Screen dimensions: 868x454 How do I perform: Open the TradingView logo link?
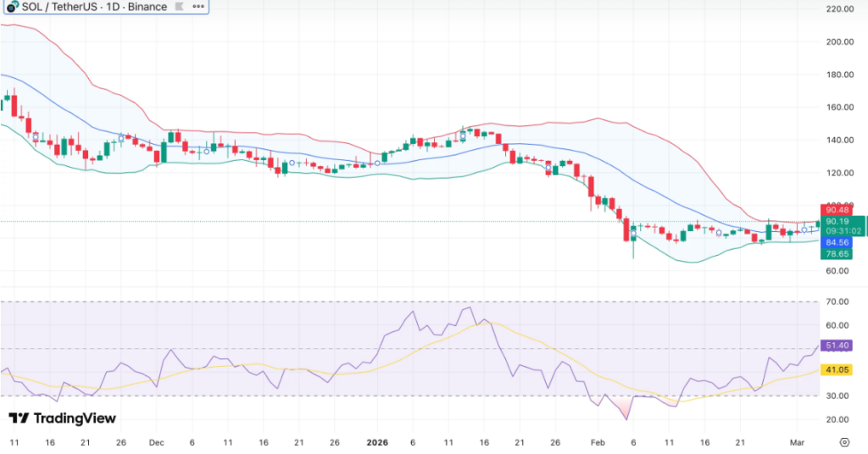point(62,418)
